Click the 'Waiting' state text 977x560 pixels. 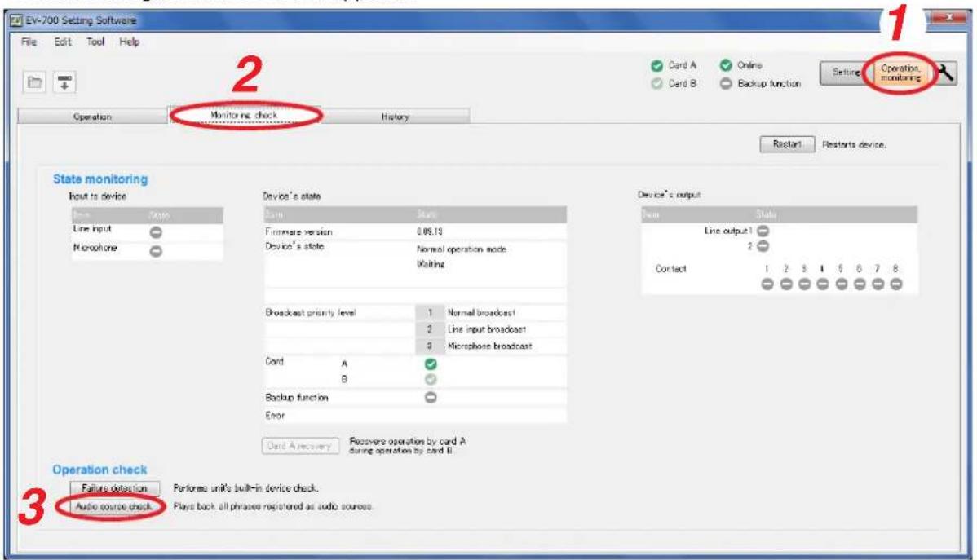[431, 264]
